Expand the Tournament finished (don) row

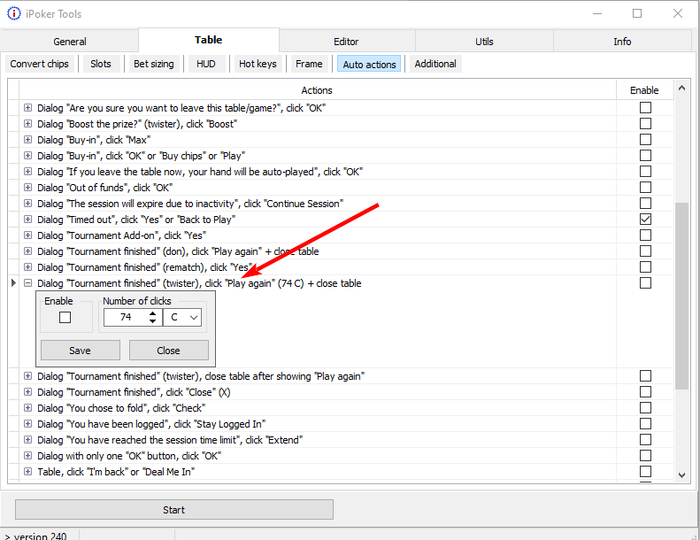tap(28, 251)
